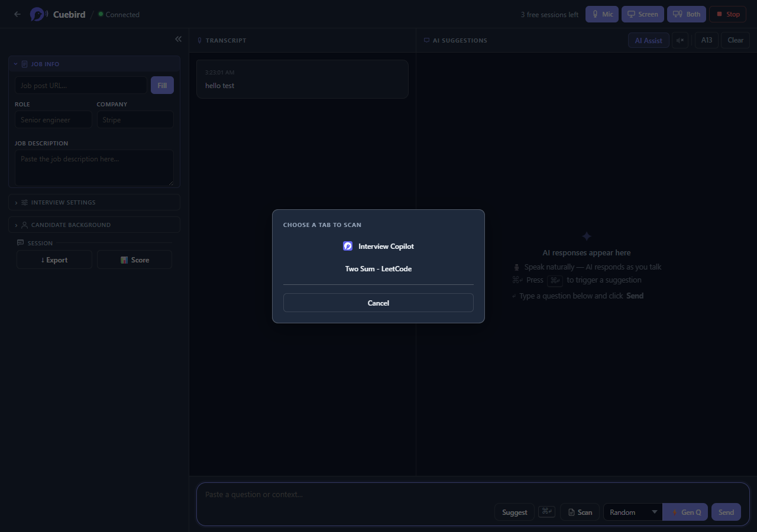The width and height of the screenshot is (757, 532).
Task: Click the Scan button
Action: (580, 512)
